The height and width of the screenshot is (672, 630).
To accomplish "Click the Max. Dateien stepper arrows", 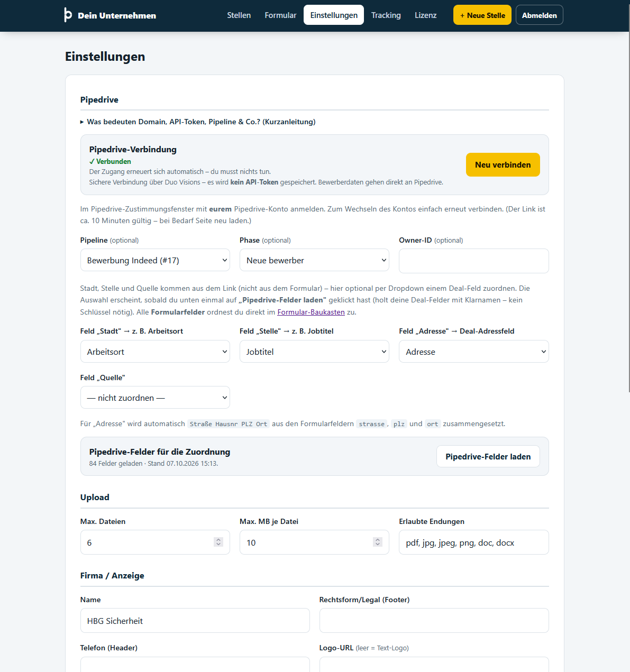I will (x=218, y=542).
